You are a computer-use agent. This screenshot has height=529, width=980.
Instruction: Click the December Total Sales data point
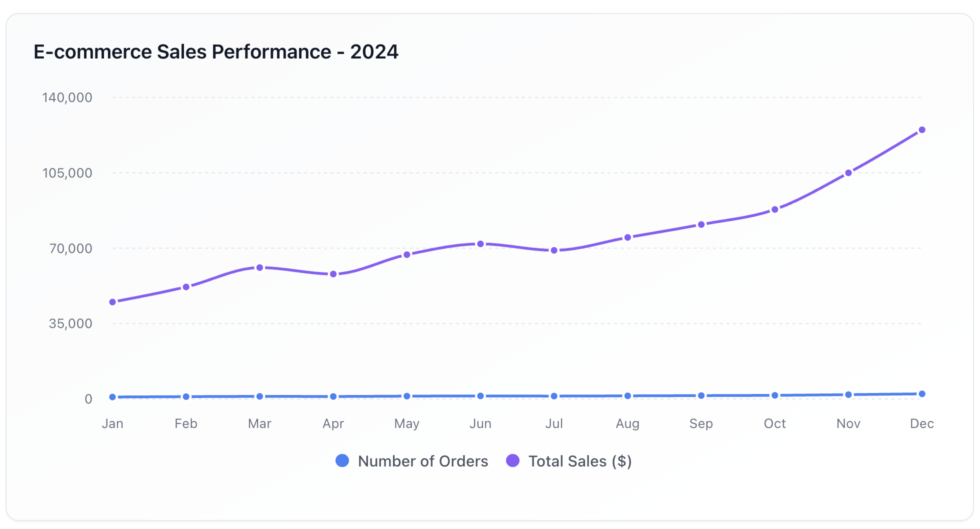point(922,130)
